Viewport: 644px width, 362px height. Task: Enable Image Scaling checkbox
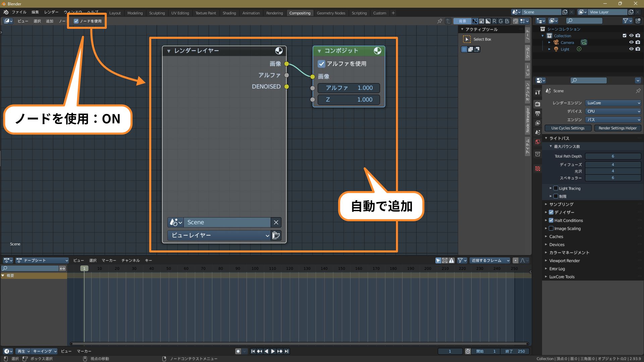pos(551,228)
